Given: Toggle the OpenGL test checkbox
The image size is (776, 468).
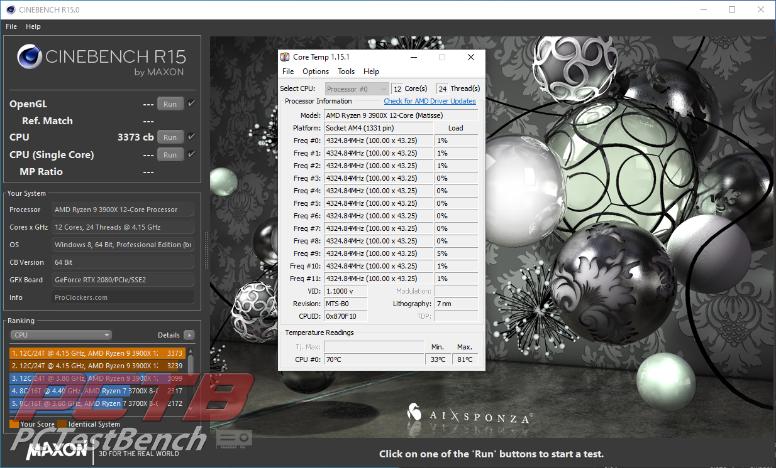Looking at the screenshot, I should 192,103.
